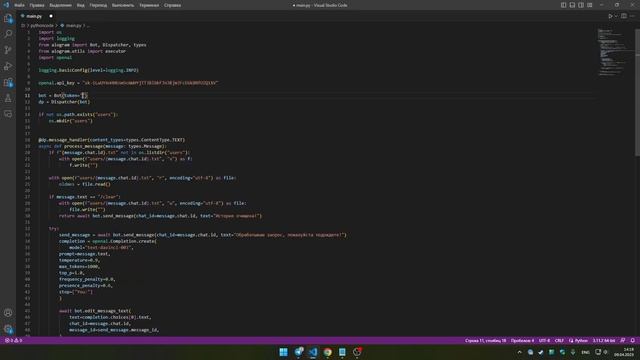Open Telegram from the taskbar
The height and width of the screenshot is (360, 640).
pos(299,352)
